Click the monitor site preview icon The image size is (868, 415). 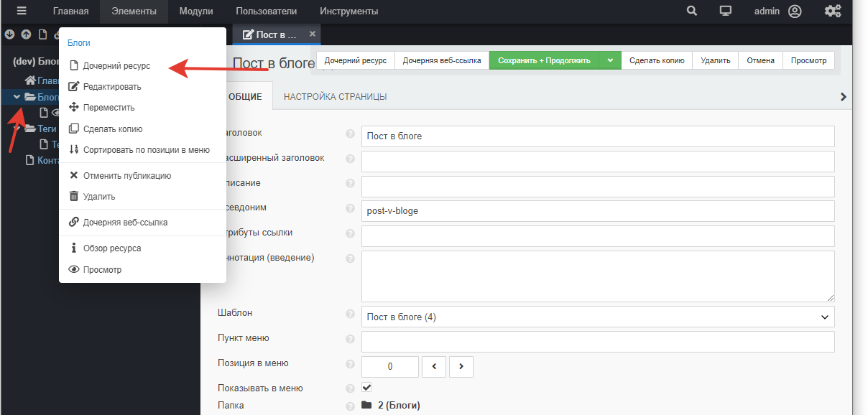coord(726,11)
